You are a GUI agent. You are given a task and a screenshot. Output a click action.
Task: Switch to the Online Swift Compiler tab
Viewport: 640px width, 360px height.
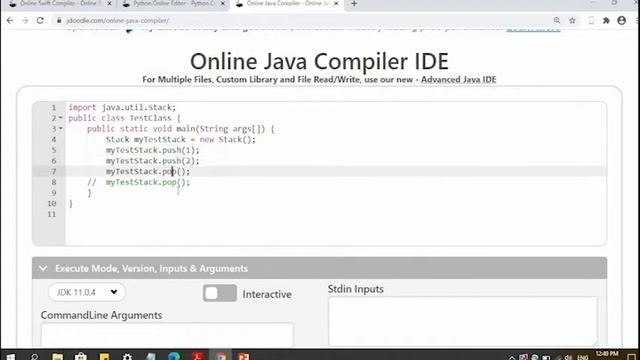coord(59,4)
